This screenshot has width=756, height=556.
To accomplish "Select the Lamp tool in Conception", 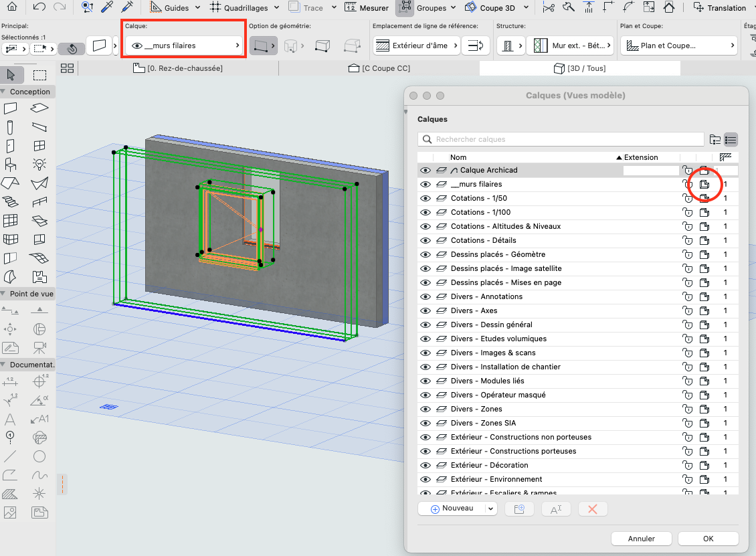I will coord(39,165).
